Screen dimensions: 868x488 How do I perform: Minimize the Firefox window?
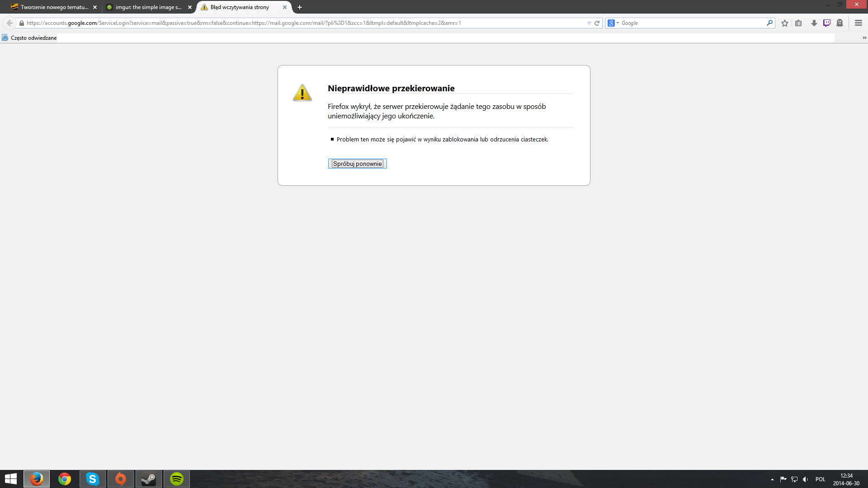pos(828,5)
